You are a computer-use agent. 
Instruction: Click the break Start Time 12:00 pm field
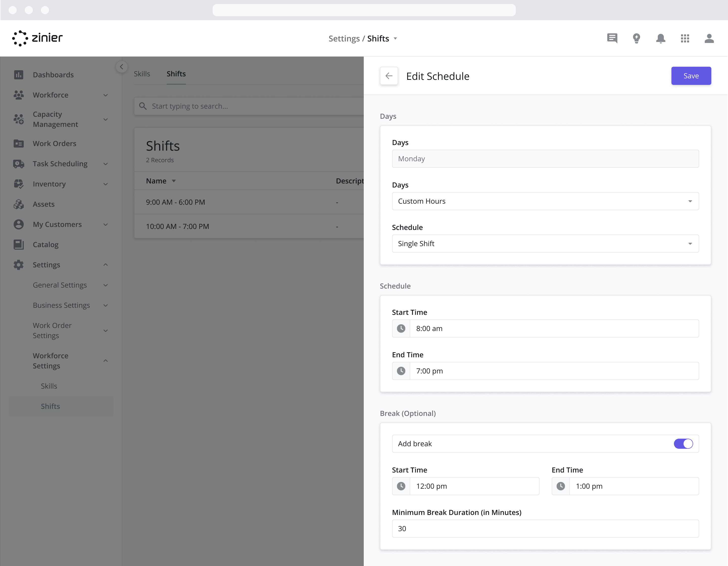[466, 486]
